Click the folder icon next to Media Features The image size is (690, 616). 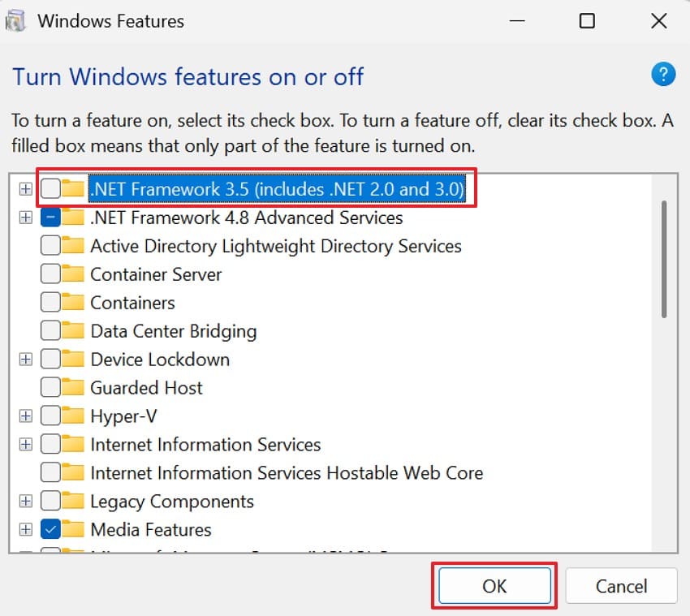tap(71, 529)
